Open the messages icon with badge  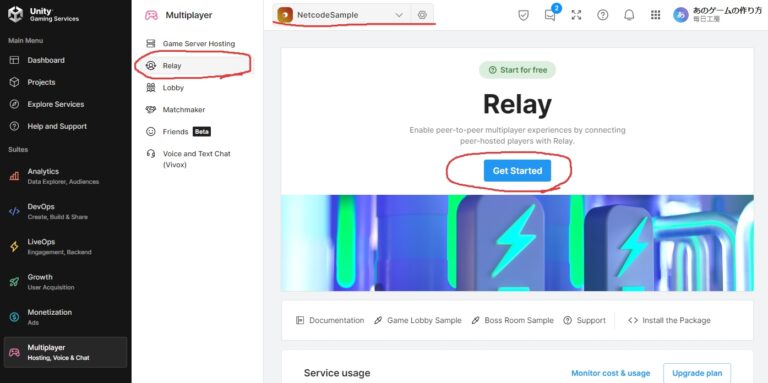[551, 14]
